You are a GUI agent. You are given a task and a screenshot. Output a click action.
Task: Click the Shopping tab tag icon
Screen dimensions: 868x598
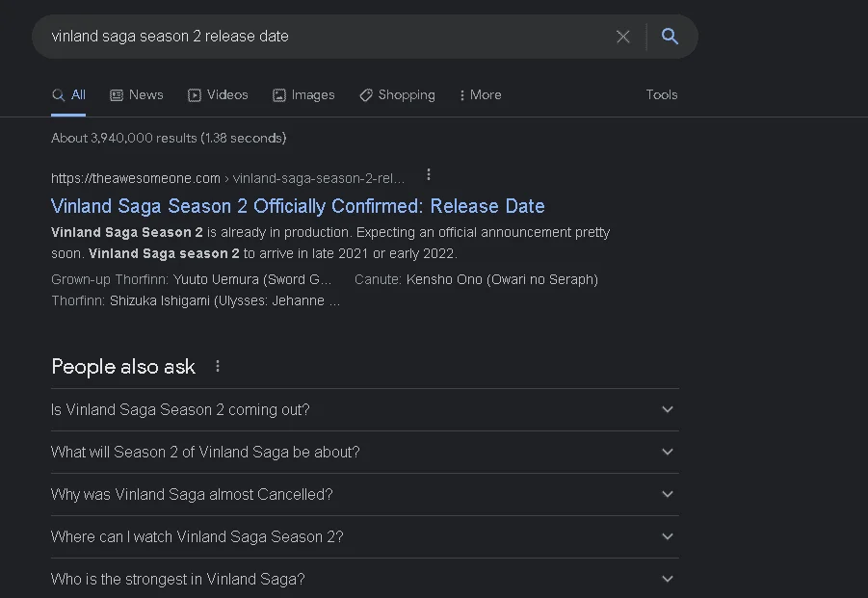(366, 95)
